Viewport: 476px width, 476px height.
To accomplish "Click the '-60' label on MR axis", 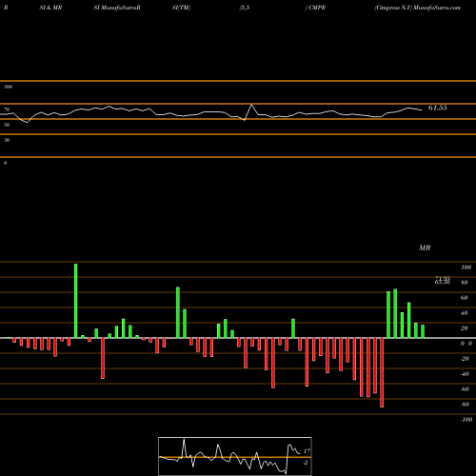I will pyautogui.click(x=465, y=389).
